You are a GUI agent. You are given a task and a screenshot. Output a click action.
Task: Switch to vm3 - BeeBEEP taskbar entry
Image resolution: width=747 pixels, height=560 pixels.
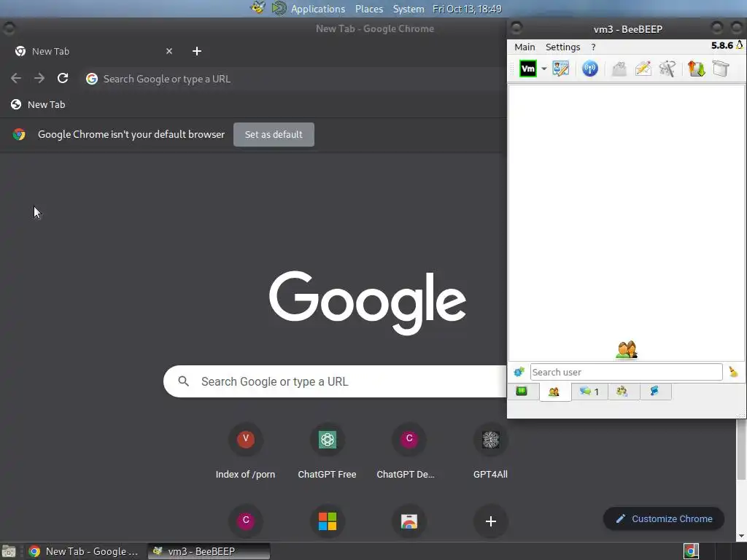[209, 551]
